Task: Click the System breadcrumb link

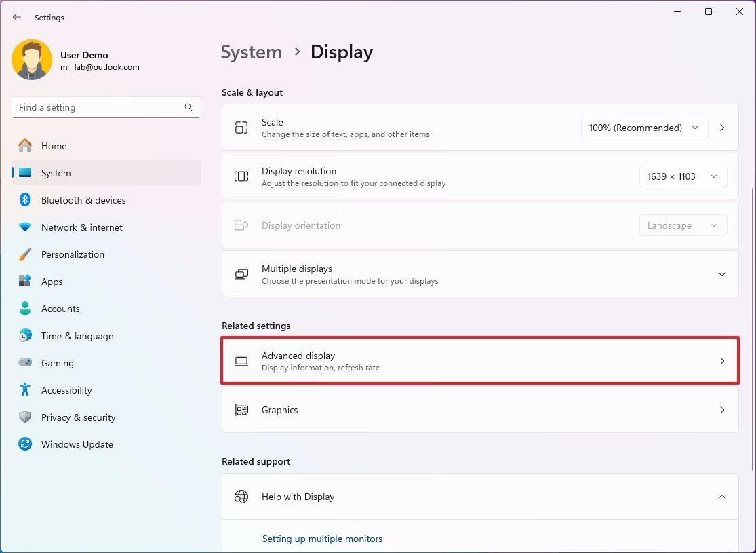Action: pos(251,52)
